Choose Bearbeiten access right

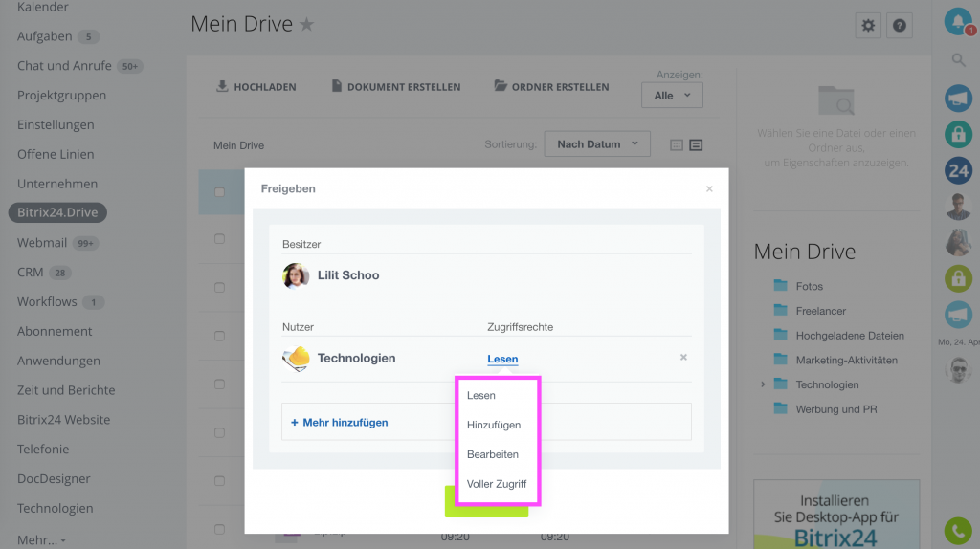click(x=493, y=454)
